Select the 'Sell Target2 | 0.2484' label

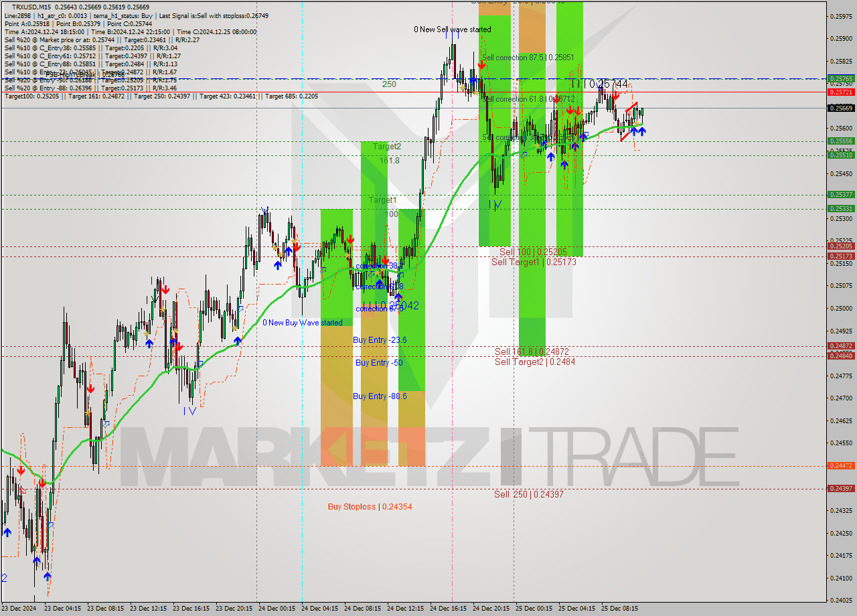click(535, 362)
